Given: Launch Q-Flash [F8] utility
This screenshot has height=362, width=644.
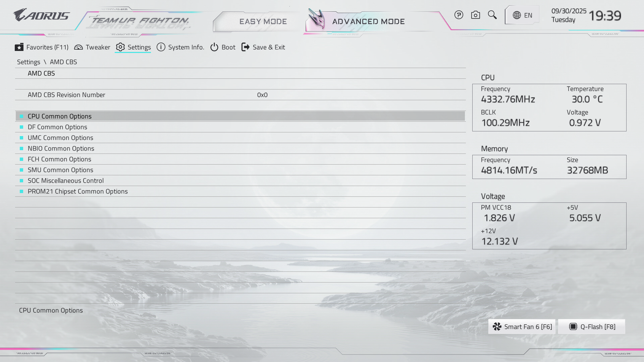Looking at the screenshot, I should 592,327.
